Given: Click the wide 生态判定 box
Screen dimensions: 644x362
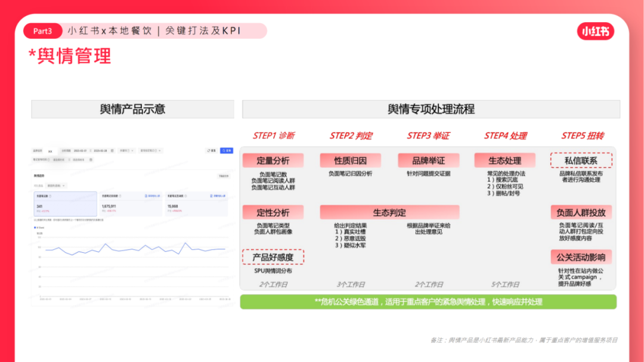Looking at the screenshot, I should tap(389, 212).
